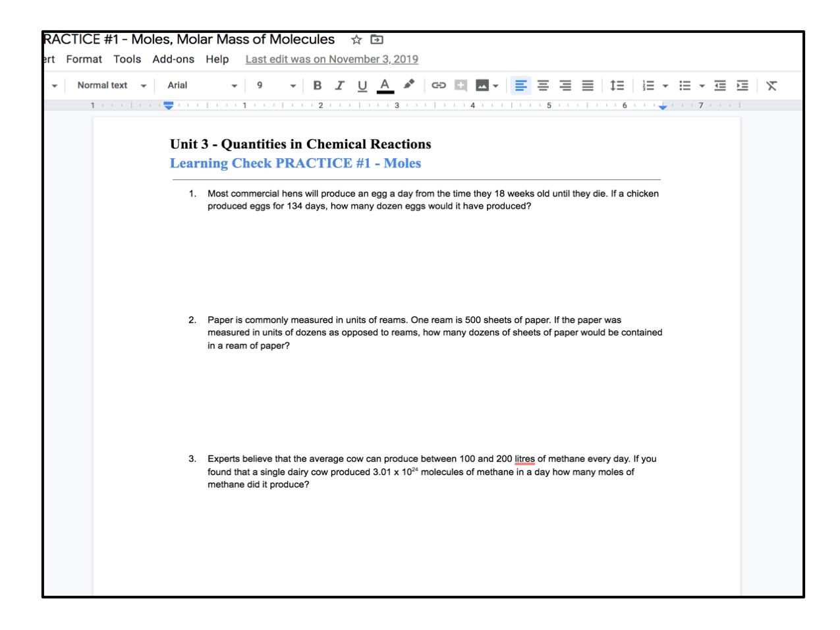Open the insert image menu
This screenshot has width=840, height=630.
click(487, 85)
